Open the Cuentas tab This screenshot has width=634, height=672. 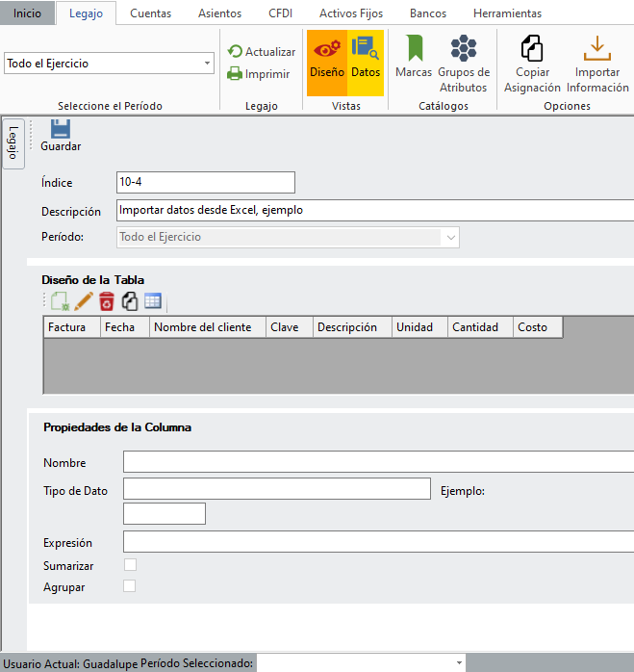[150, 13]
